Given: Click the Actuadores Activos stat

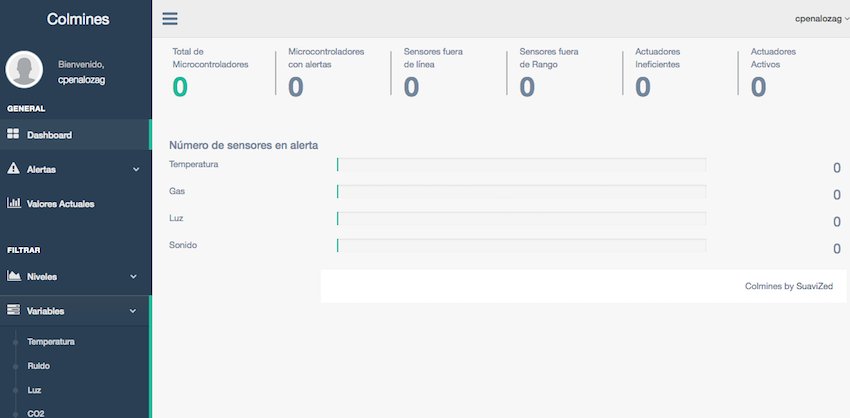Looking at the screenshot, I should [x=773, y=73].
